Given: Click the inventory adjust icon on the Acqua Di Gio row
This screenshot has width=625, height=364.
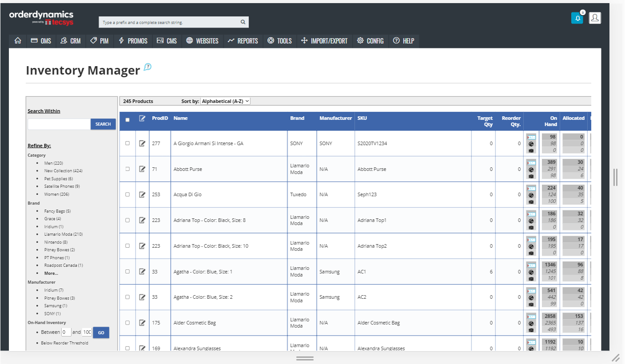Looking at the screenshot, I should [x=530, y=188].
